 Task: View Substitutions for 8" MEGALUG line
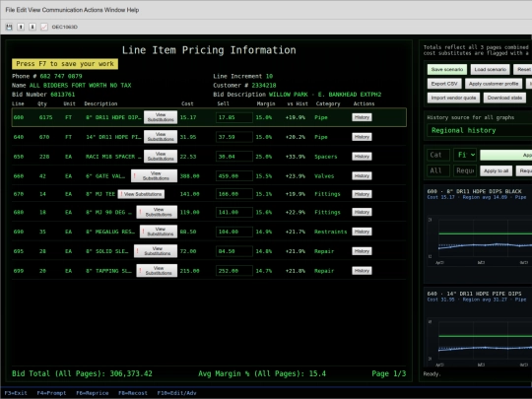(159, 232)
